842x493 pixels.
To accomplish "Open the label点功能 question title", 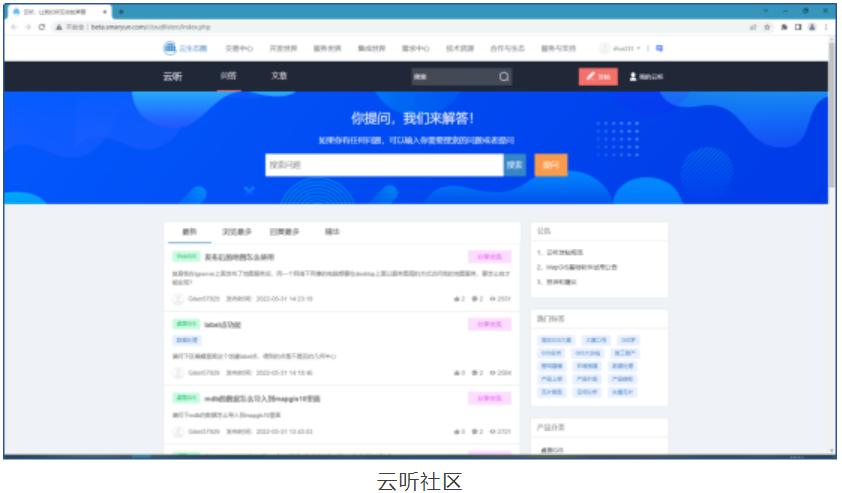I will [x=222, y=325].
